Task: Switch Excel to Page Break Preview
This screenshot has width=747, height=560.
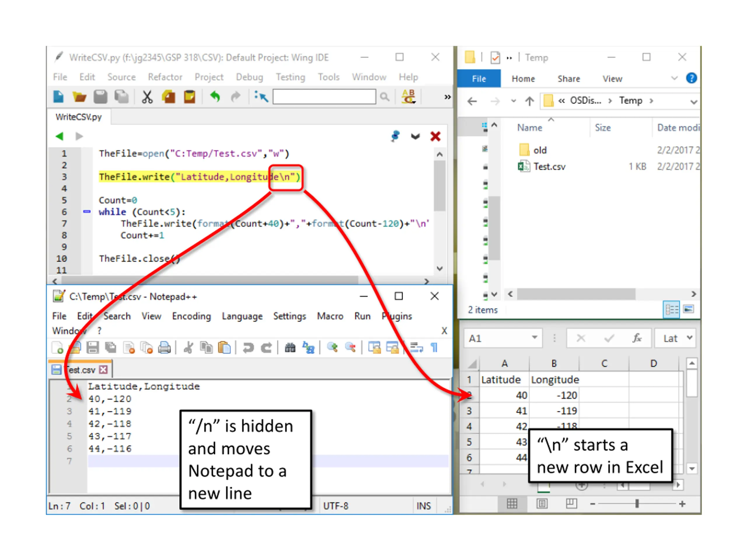Action: [x=571, y=504]
